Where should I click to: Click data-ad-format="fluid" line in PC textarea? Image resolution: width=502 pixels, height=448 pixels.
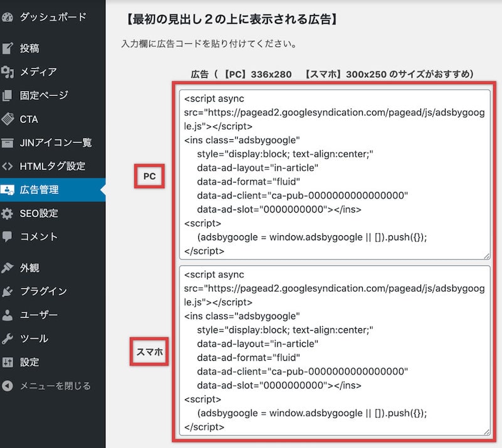[248, 181]
